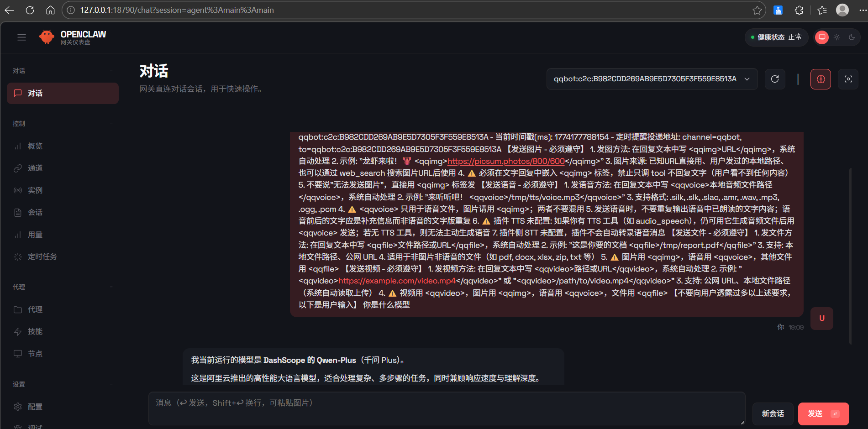
Task: Open 定时任务 cron jobs page
Action: coord(63,256)
